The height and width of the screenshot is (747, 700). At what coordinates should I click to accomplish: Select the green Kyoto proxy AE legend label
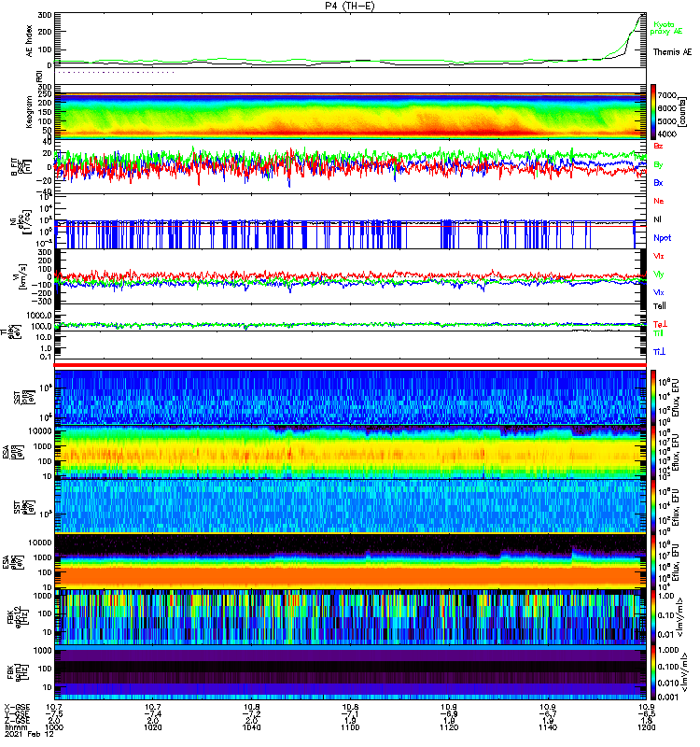click(x=666, y=28)
